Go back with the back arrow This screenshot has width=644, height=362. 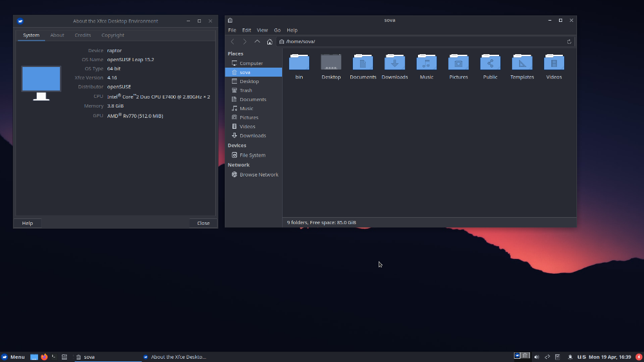tap(232, 41)
